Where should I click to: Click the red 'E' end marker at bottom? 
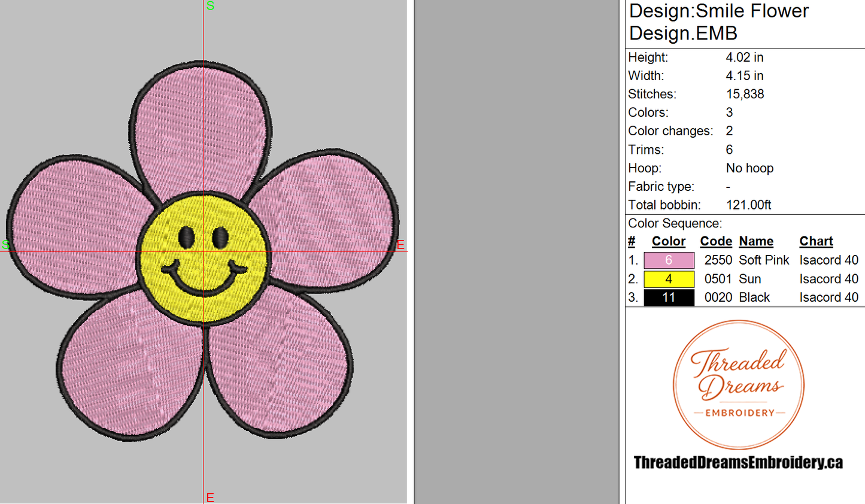pyautogui.click(x=210, y=497)
